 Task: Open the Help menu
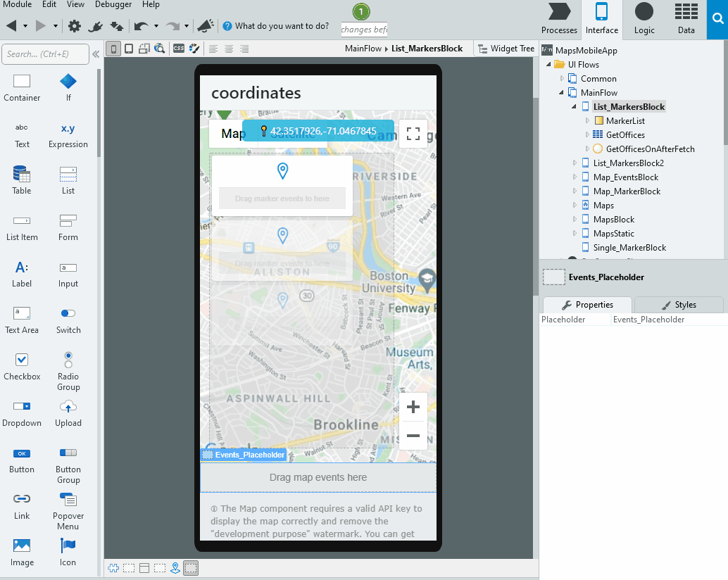[151, 5]
